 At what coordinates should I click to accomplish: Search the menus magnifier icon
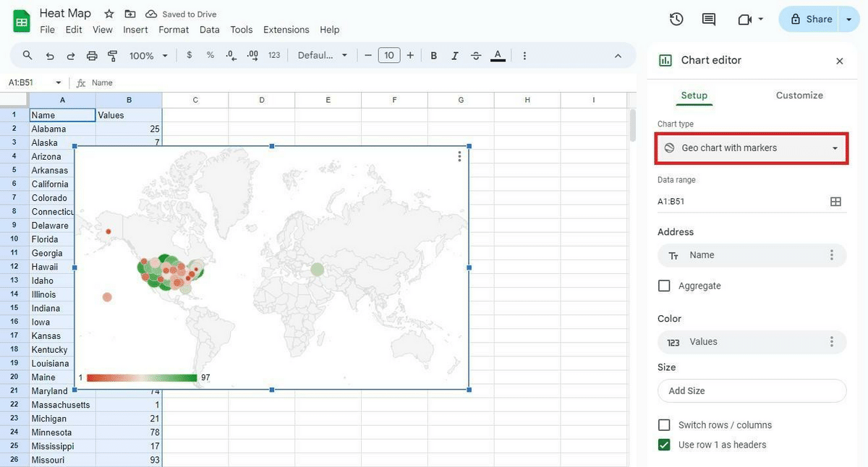tap(27, 56)
